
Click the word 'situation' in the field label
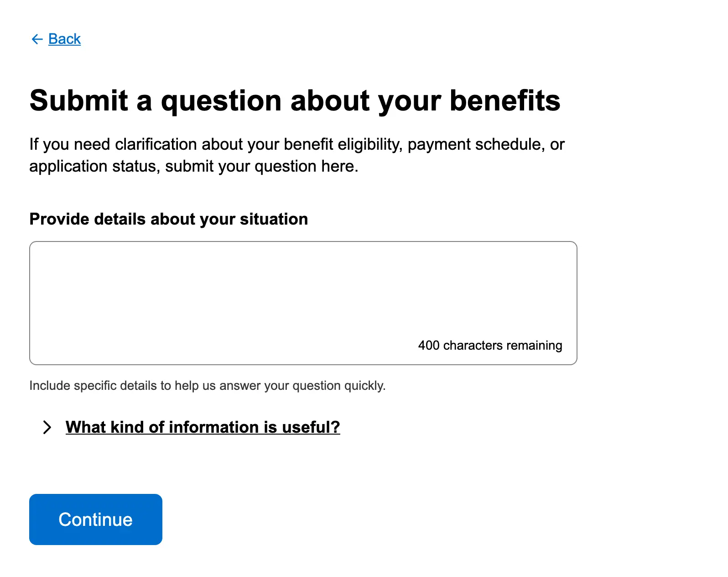coord(274,219)
